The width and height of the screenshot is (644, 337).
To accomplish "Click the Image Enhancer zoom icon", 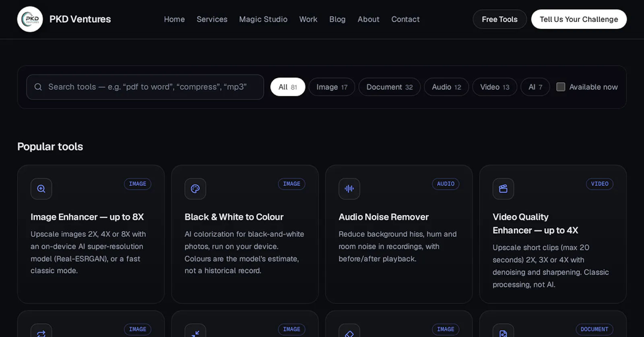I will coord(41,189).
